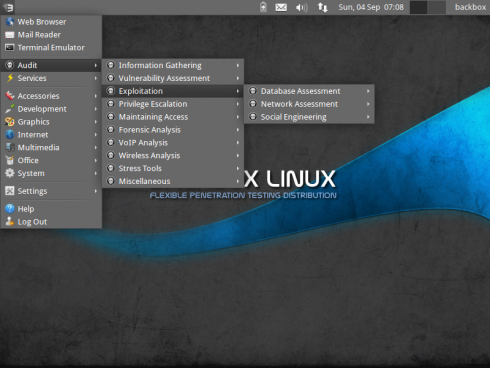
Task: Expand the Wireless Analysis submenu arrow
Action: [x=238, y=156]
